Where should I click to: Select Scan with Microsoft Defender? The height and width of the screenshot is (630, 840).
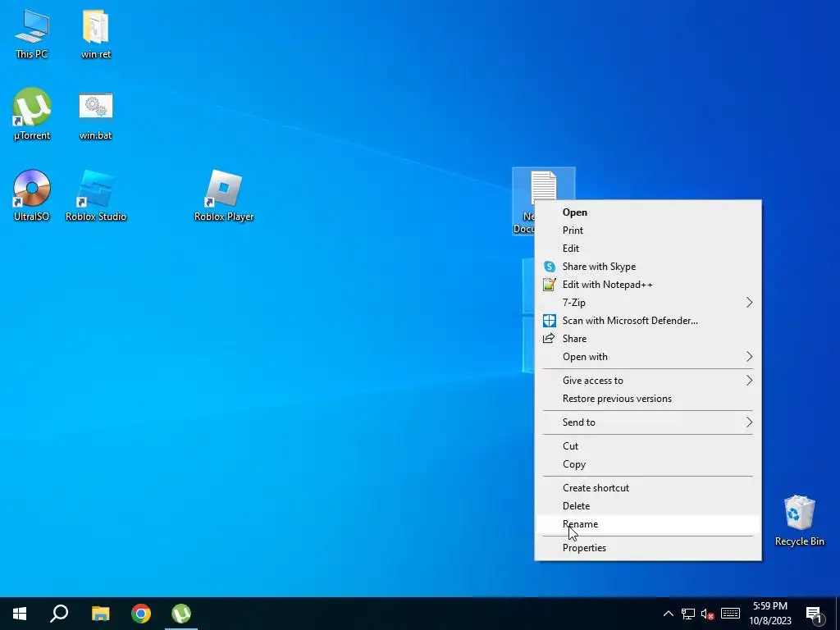coord(648,321)
